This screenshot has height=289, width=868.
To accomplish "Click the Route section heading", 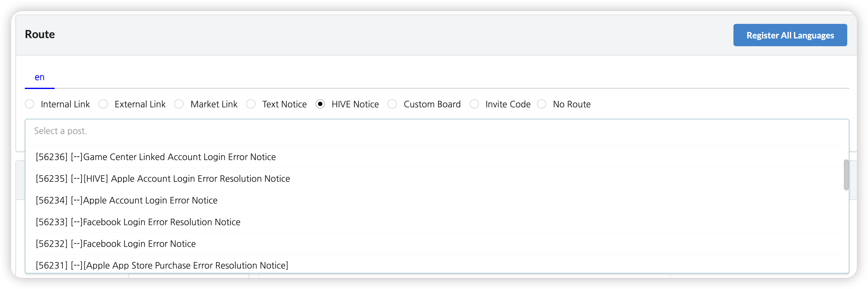I will pos(40,34).
